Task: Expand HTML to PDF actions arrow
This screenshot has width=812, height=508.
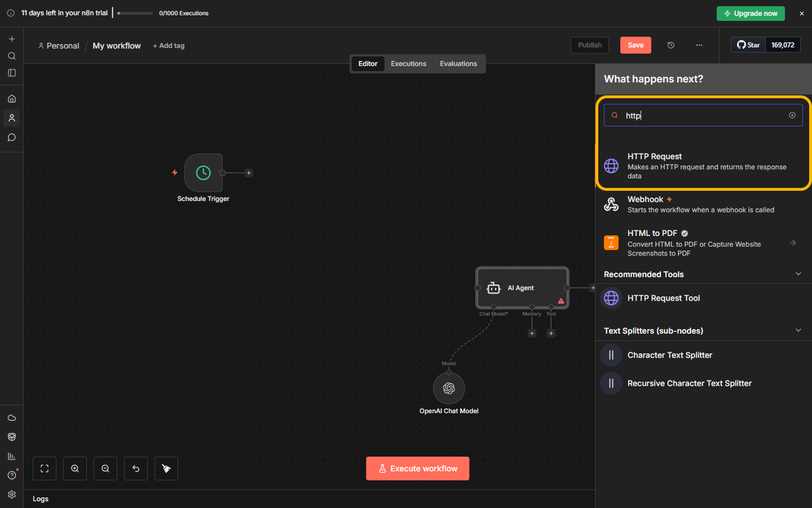Action: [x=793, y=243]
